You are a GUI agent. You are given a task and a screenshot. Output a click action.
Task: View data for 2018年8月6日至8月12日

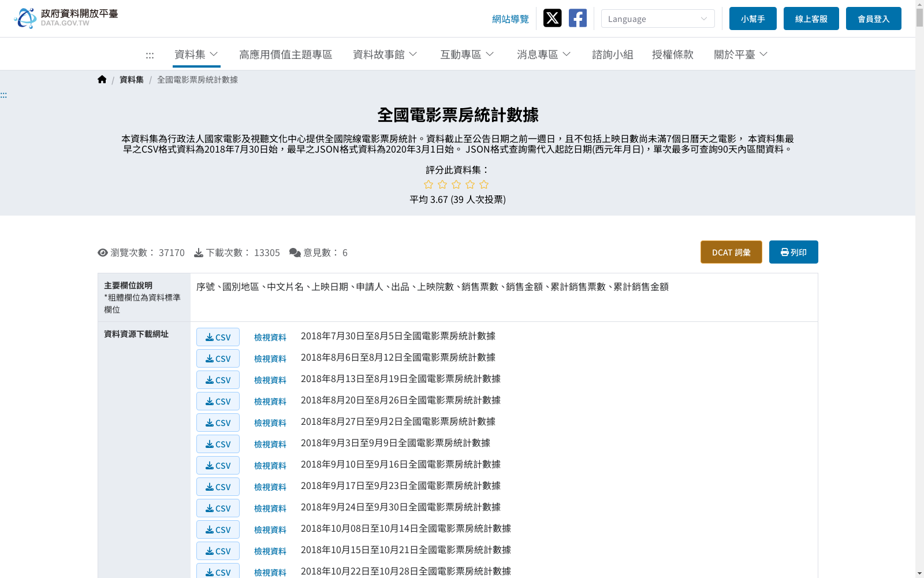(x=270, y=358)
